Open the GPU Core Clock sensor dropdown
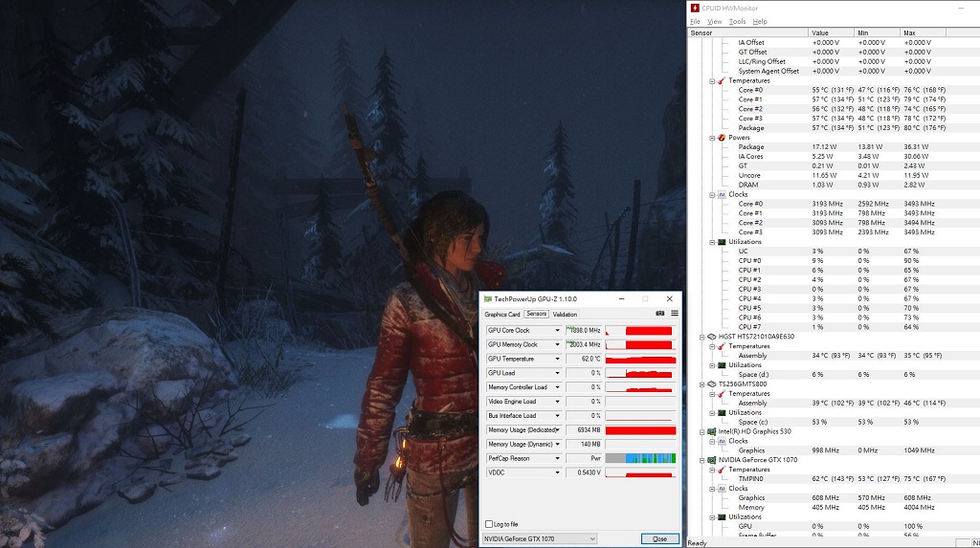980x548 pixels. [x=558, y=331]
